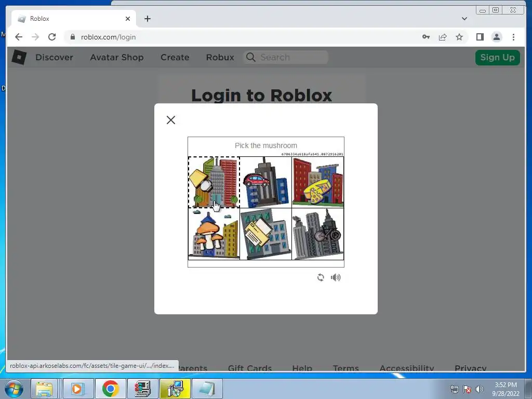Screen dimensions: 532x399
Task: Open the Gift Cards footer link
Action: pos(250,368)
